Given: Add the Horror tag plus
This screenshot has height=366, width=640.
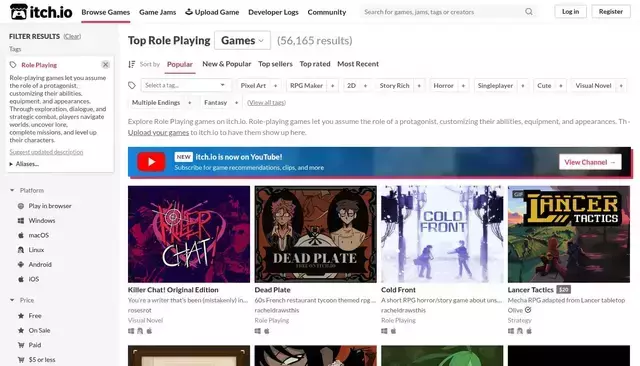Looking at the screenshot, I should pyautogui.click(x=463, y=86).
